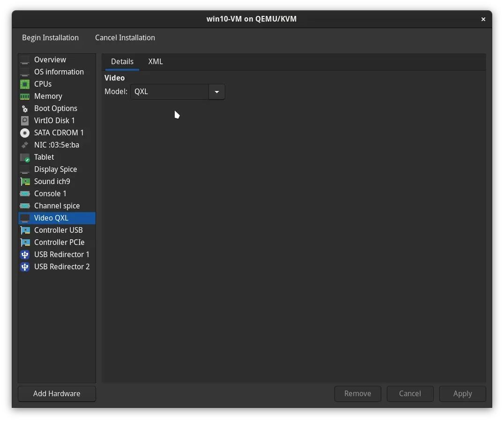This screenshot has width=504, height=421.
Task: Click the Add Hardware button
Action: click(x=57, y=394)
